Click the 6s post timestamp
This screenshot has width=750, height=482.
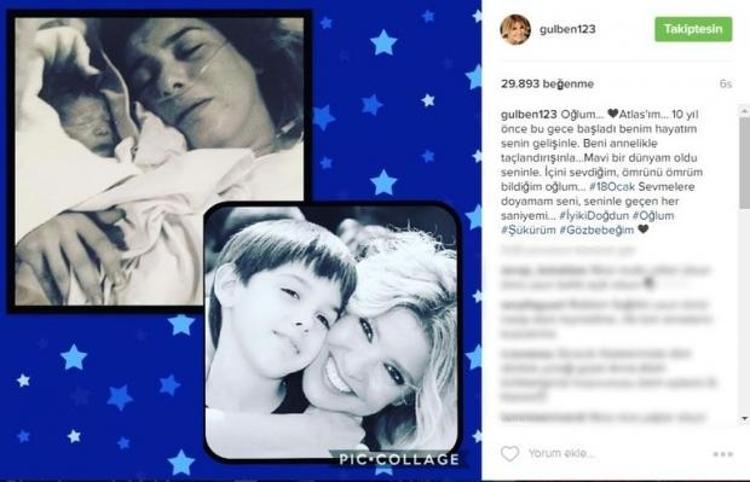pos(726,84)
